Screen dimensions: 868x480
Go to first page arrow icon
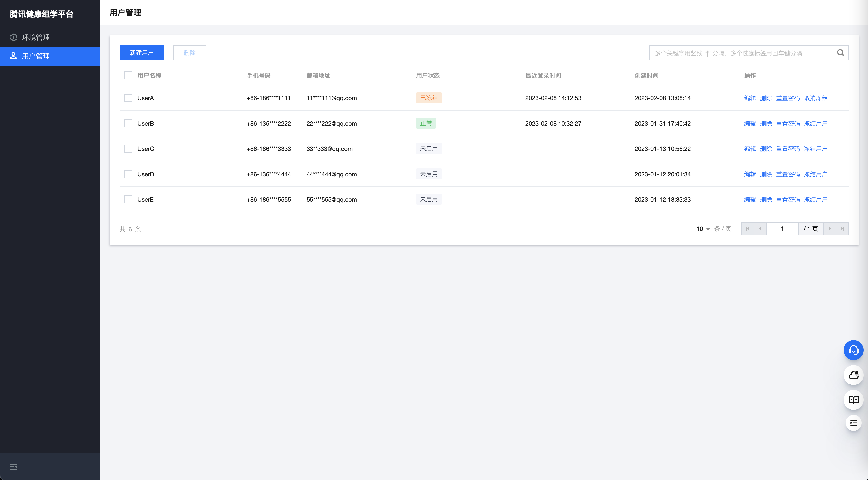click(x=748, y=229)
